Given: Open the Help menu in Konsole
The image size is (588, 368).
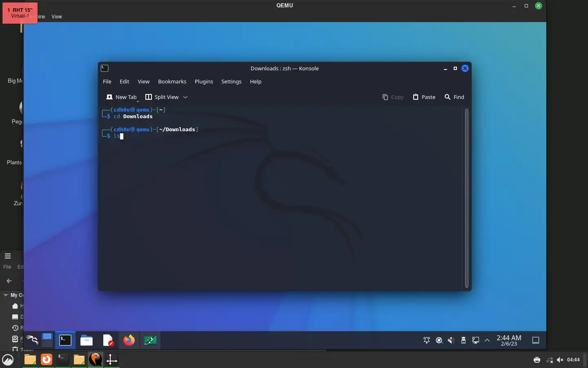Looking at the screenshot, I should pos(256,81).
